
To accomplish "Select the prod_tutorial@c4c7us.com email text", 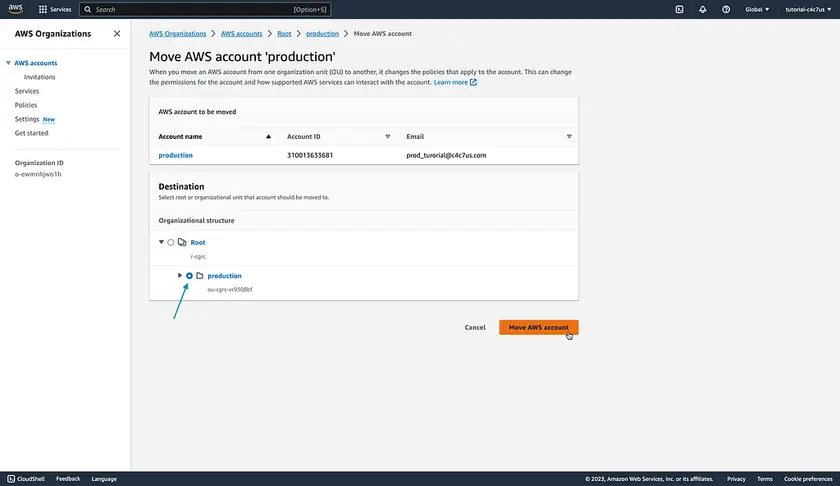I will coord(446,155).
